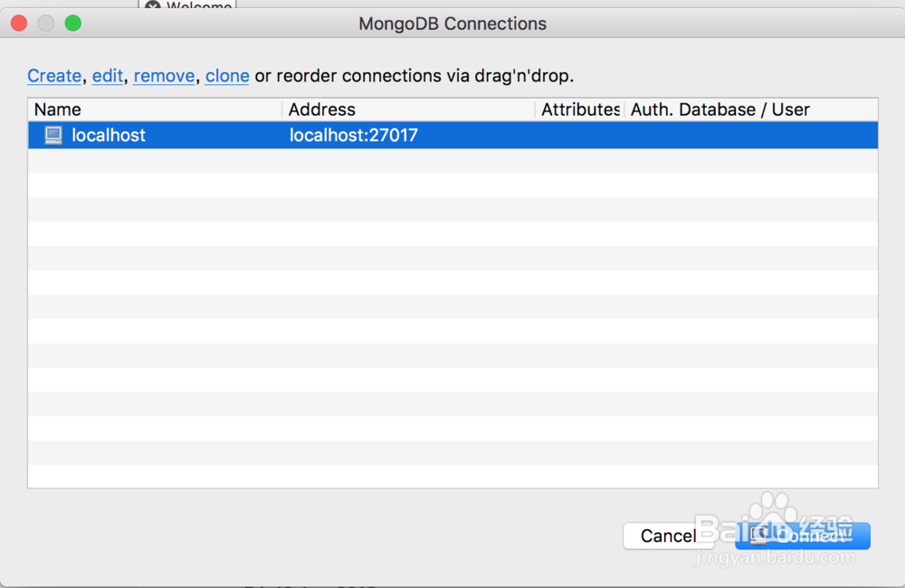The height and width of the screenshot is (588, 905).
Task: Click the Name column header
Action: 57,109
